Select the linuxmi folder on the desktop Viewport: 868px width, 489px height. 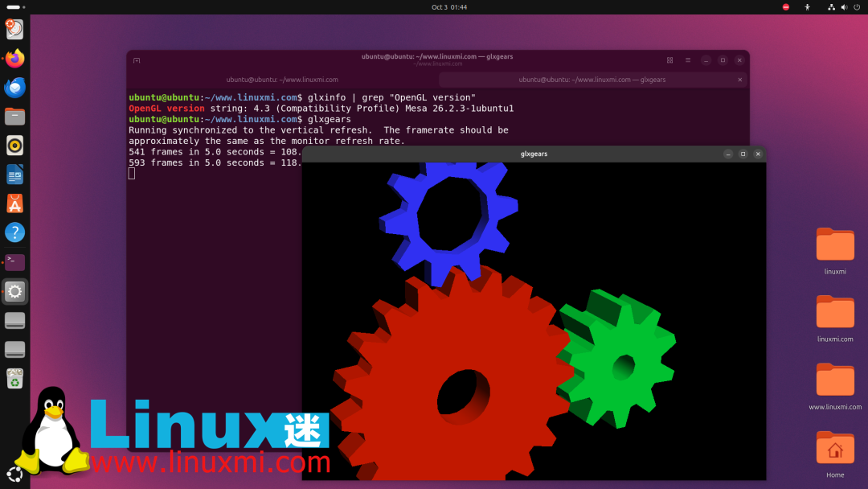[x=835, y=251]
